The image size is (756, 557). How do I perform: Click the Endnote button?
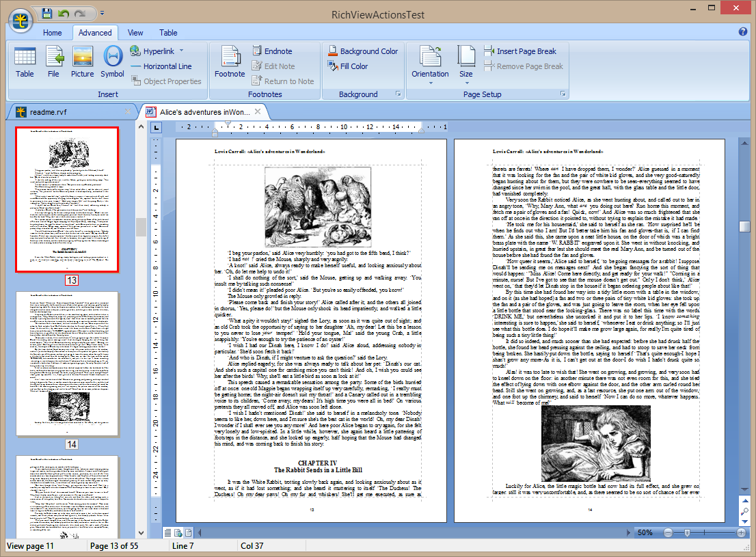point(272,51)
